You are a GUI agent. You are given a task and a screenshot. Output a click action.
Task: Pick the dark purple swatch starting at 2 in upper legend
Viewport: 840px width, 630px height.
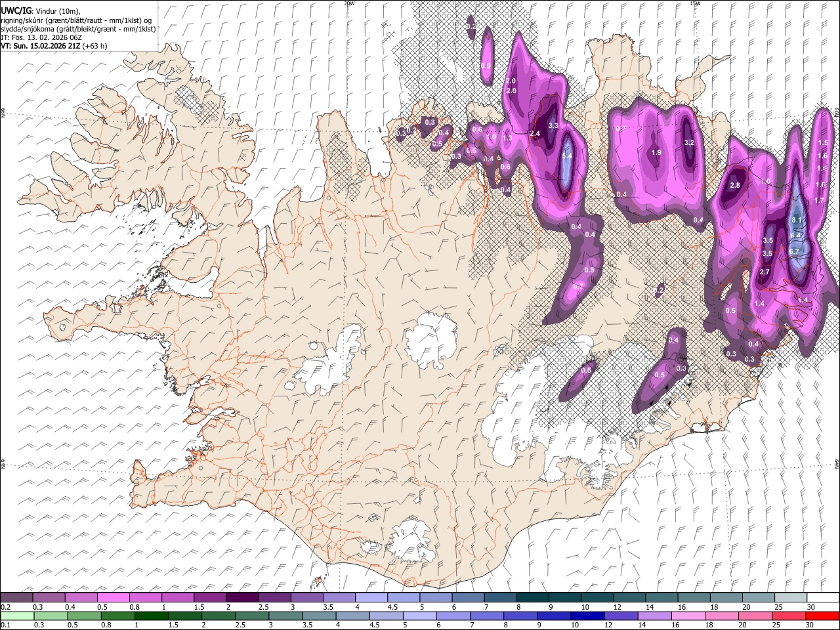[242, 598]
